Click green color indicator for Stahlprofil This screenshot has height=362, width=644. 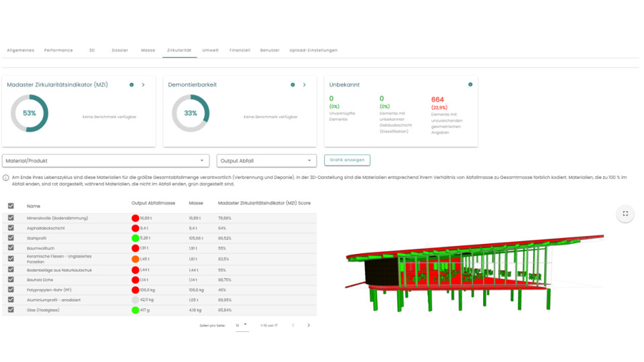pyautogui.click(x=136, y=238)
